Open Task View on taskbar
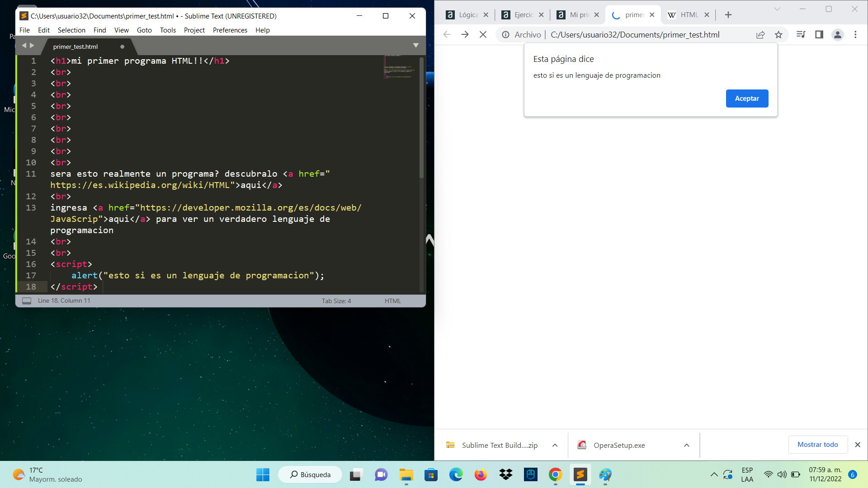This screenshot has height=488, width=868. point(356,474)
